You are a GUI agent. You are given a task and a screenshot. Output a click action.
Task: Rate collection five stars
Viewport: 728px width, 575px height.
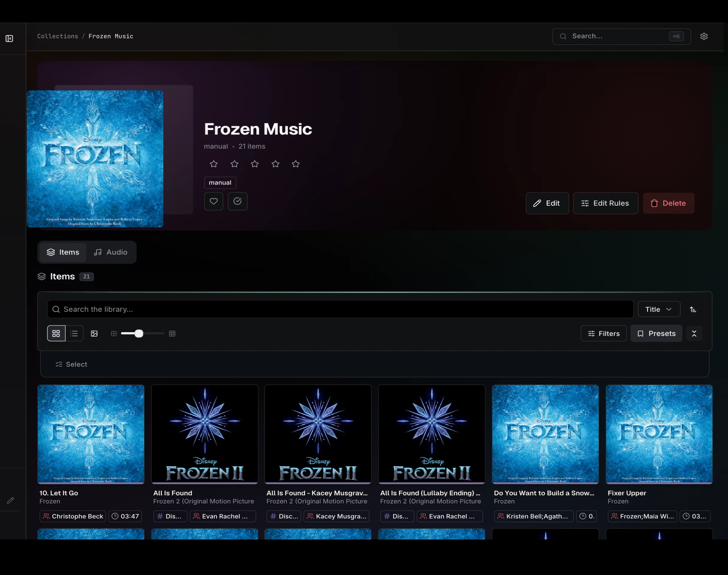296,164
